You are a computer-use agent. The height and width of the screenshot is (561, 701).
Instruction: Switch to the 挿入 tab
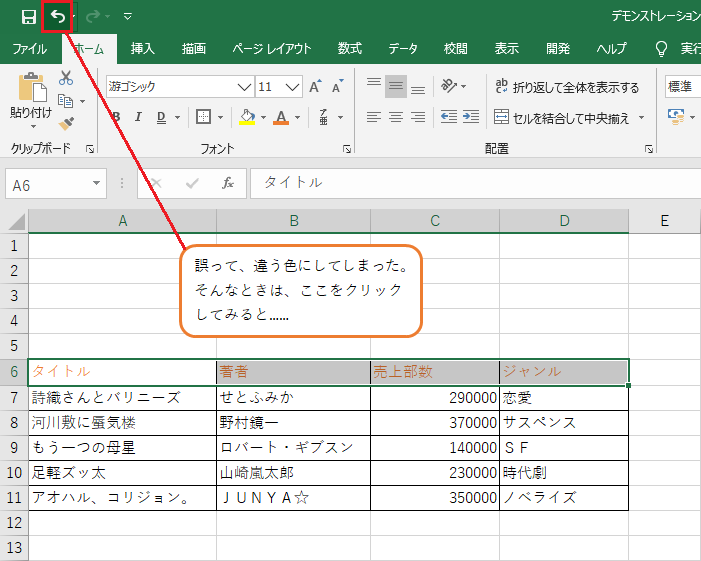tap(143, 48)
